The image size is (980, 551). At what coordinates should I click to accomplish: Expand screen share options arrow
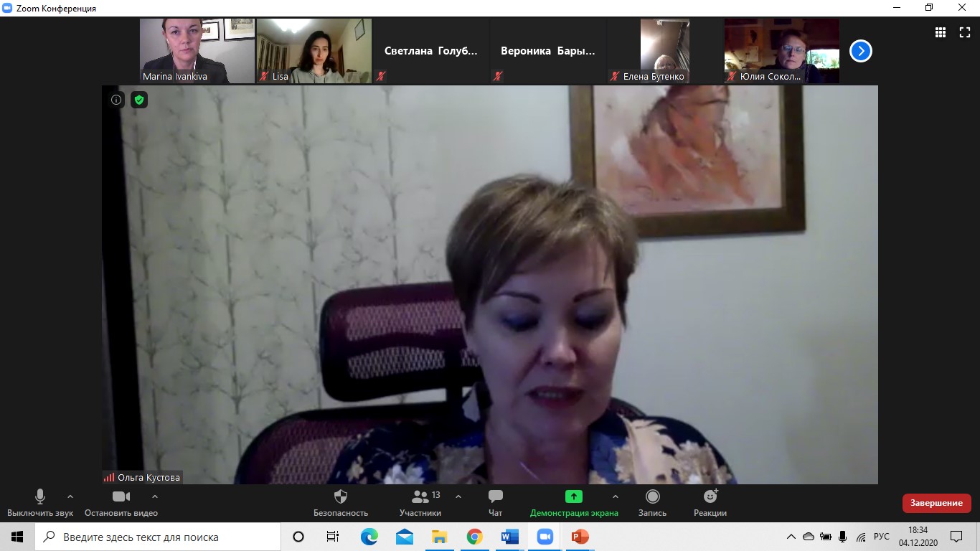(x=615, y=496)
